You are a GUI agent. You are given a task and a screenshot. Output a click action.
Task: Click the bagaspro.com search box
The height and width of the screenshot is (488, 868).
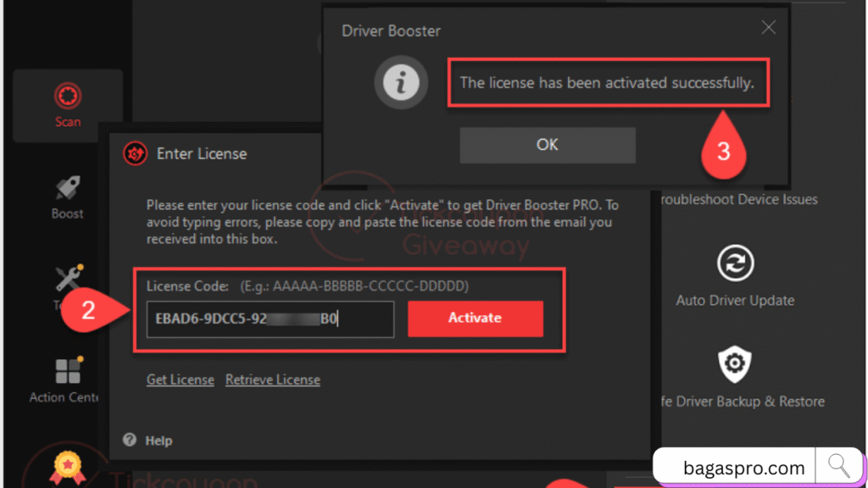pyautogui.click(x=743, y=466)
